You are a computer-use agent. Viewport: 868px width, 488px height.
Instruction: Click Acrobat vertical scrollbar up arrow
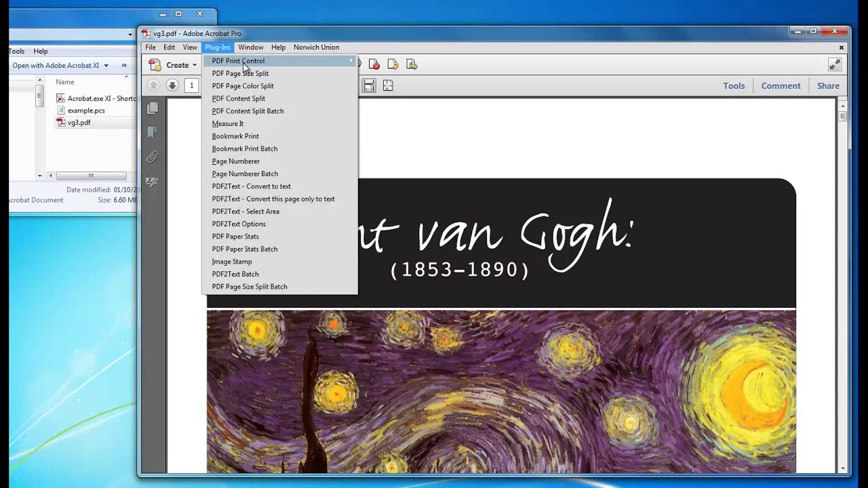pyautogui.click(x=843, y=105)
